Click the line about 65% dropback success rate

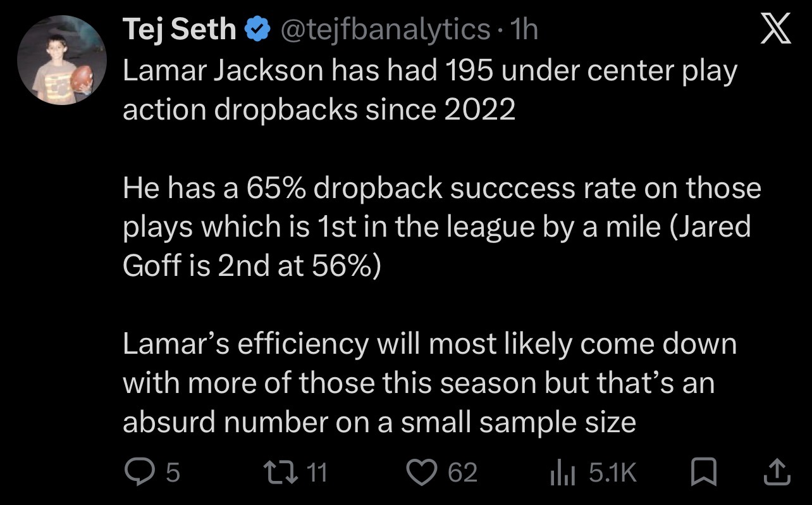click(442, 189)
